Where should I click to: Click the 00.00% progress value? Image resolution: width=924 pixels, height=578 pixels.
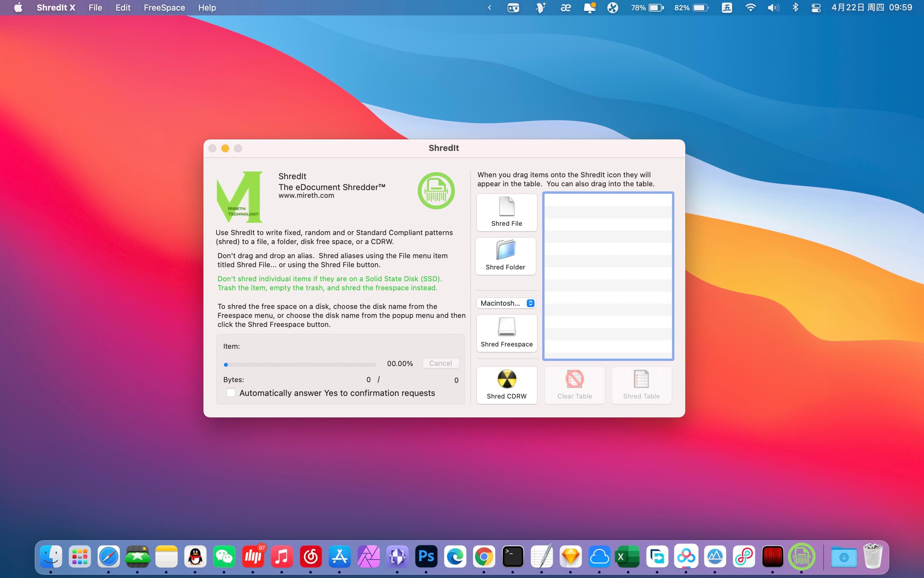[x=400, y=363]
